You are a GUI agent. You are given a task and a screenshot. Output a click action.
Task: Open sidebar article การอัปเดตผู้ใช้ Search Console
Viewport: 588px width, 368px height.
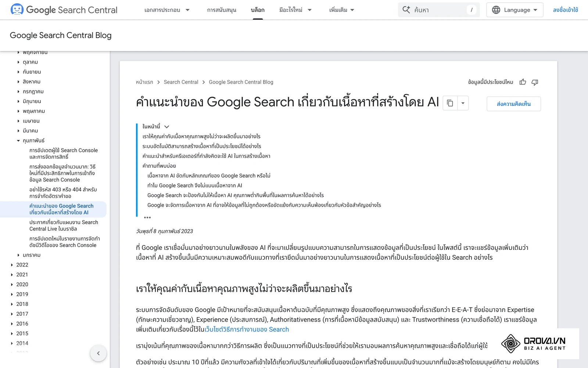64,153
